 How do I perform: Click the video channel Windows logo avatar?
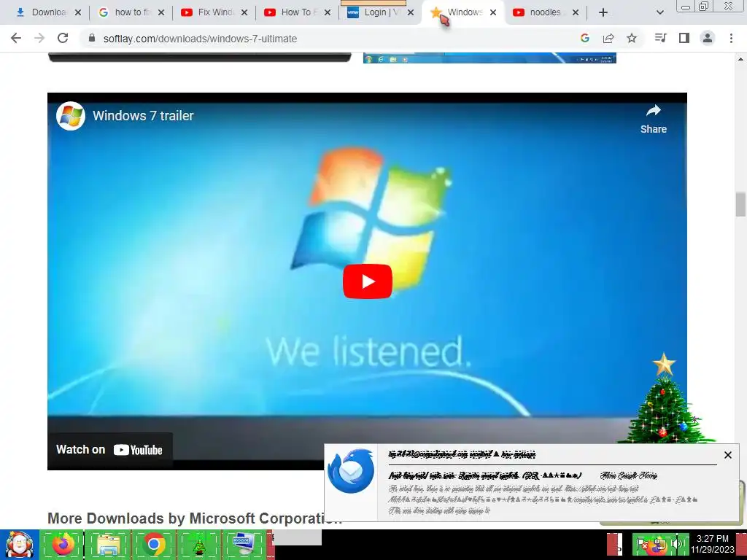71,116
